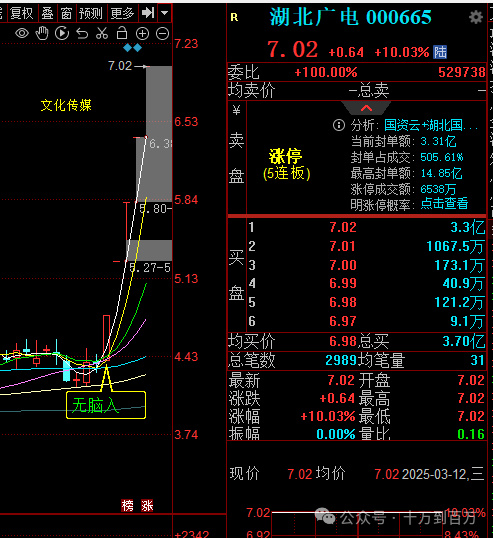The height and width of the screenshot is (538, 493).
Task: Click the ¥ currency icon
Action: (x=236, y=110)
